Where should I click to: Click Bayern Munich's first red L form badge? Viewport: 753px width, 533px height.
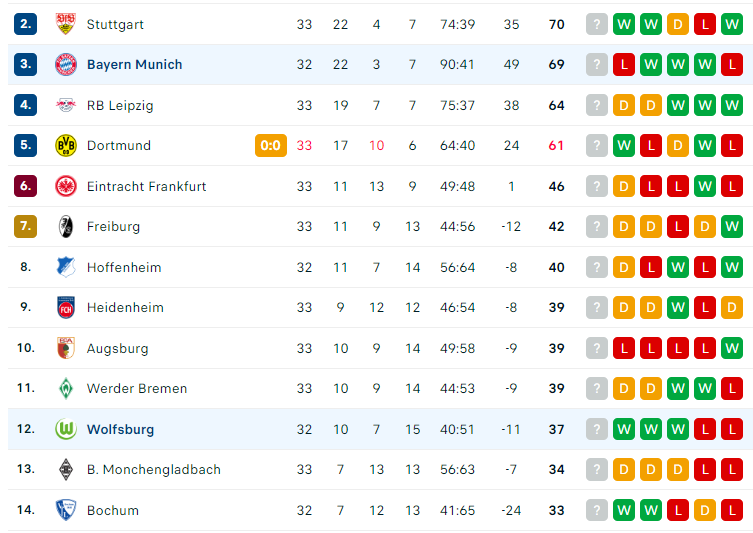(624, 64)
